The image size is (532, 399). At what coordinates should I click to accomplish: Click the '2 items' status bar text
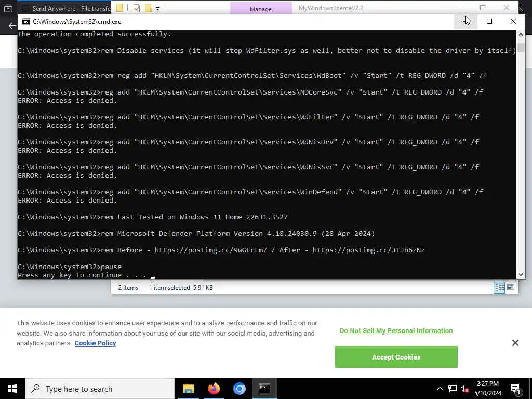pos(128,288)
